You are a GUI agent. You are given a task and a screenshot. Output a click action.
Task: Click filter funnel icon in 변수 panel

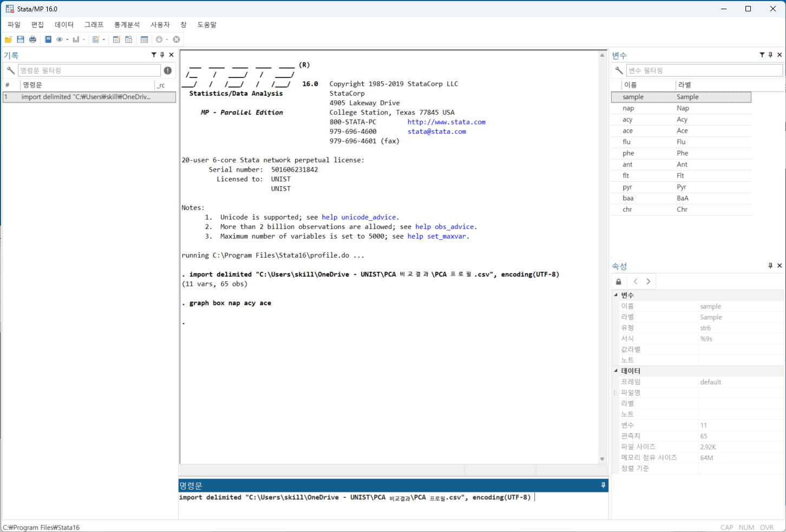762,55
